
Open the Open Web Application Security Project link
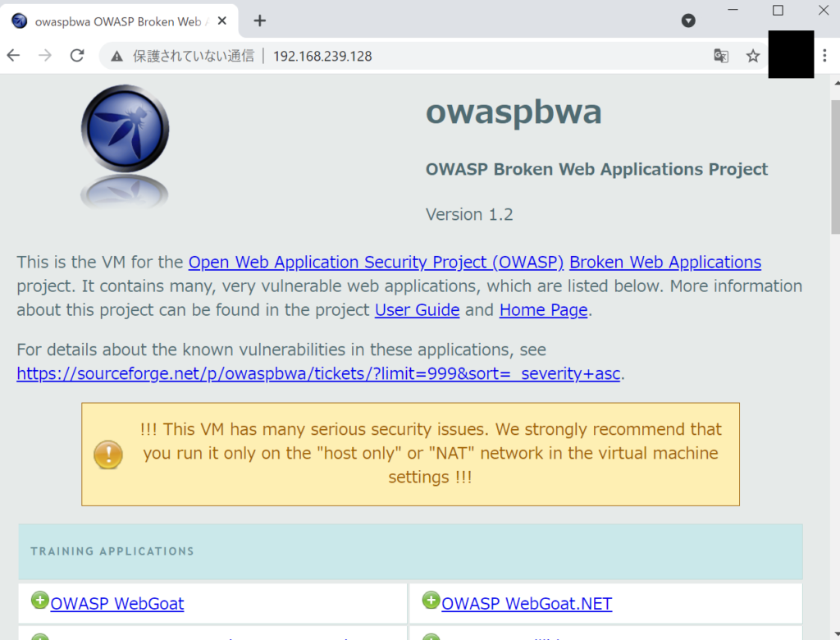pyautogui.click(x=375, y=262)
